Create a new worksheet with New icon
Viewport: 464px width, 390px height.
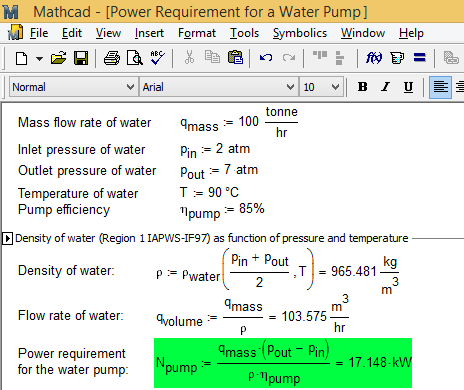coord(22,58)
